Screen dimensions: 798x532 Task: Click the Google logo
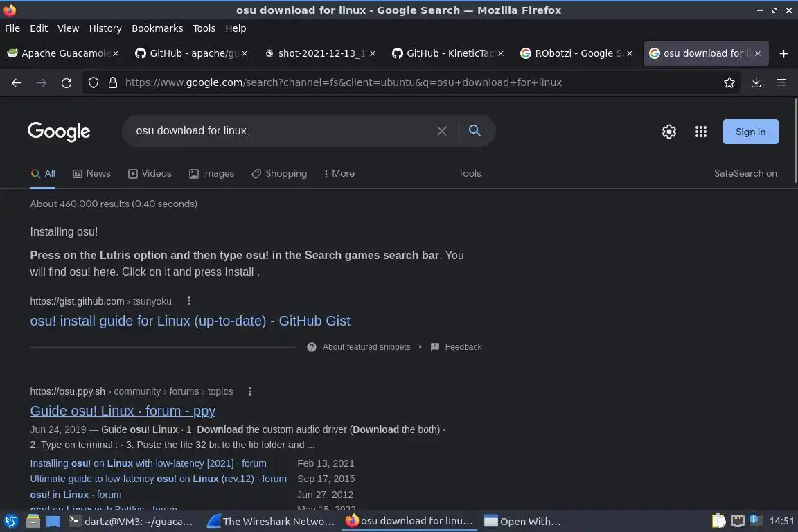click(59, 132)
